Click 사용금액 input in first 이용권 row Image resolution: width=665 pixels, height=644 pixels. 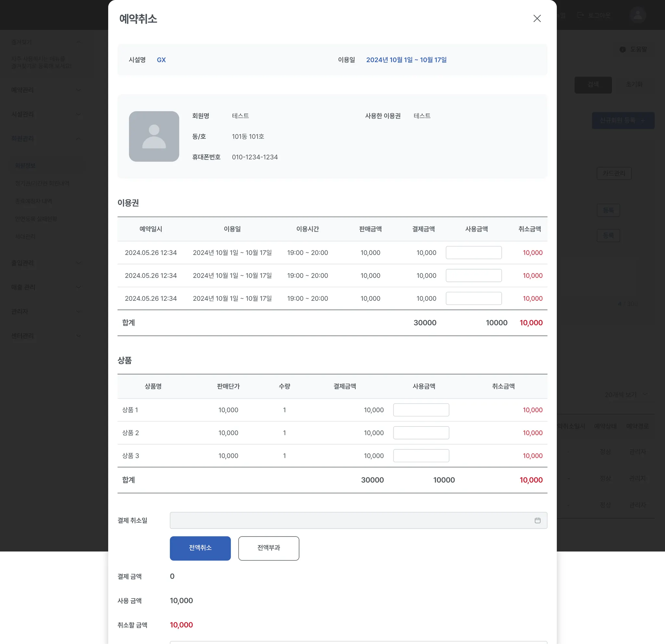tap(473, 252)
